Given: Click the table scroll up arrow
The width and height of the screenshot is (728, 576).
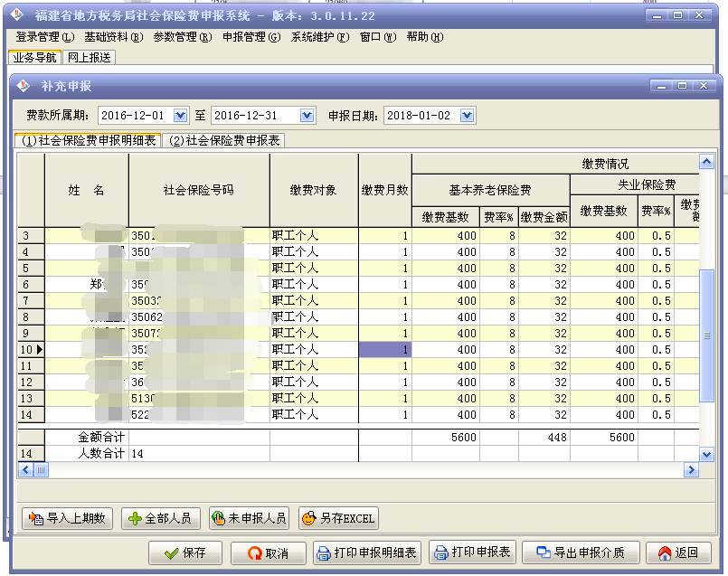Looking at the screenshot, I should pos(706,162).
